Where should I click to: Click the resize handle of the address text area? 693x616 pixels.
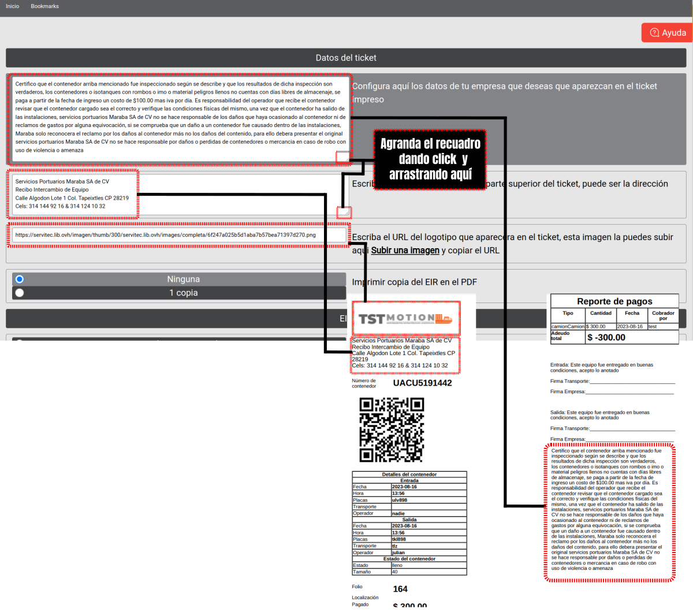pos(344,212)
